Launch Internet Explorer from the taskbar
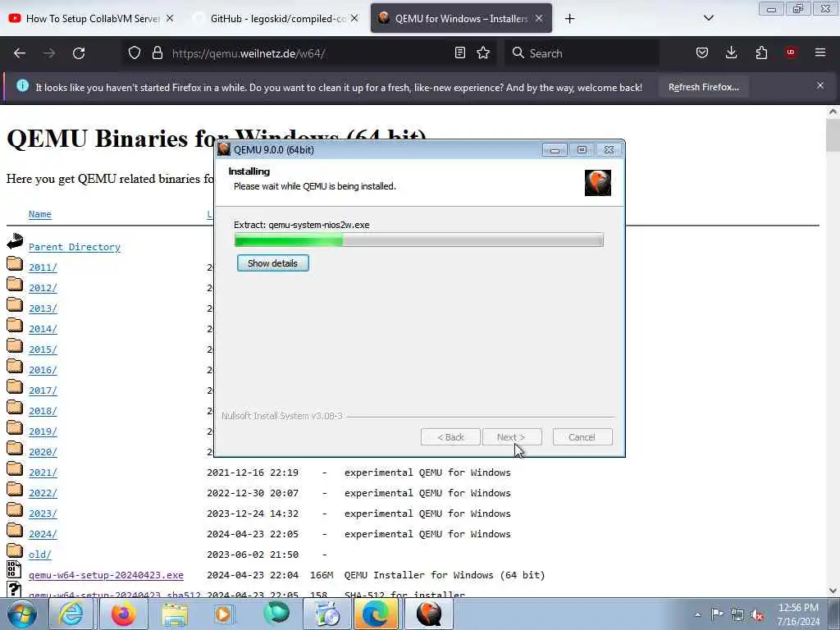840x630 pixels. tap(71, 614)
